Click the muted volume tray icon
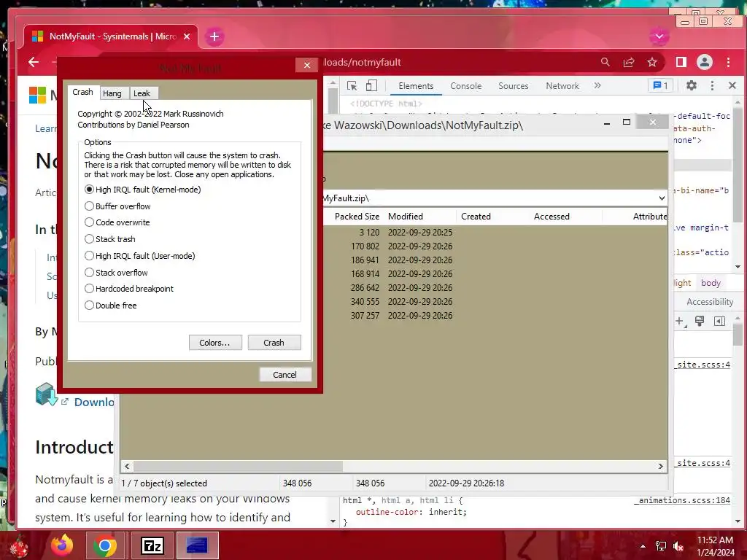The width and height of the screenshot is (747, 560). point(678,546)
